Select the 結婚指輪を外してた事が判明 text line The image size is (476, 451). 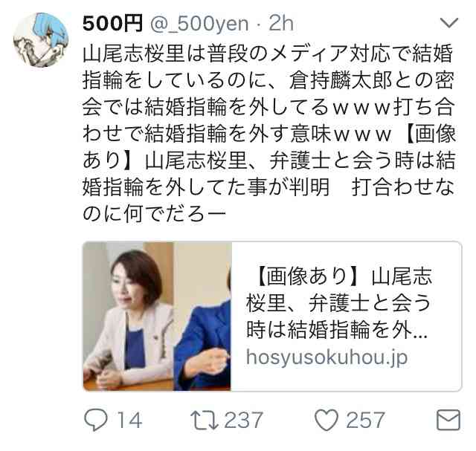(x=206, y=187)
